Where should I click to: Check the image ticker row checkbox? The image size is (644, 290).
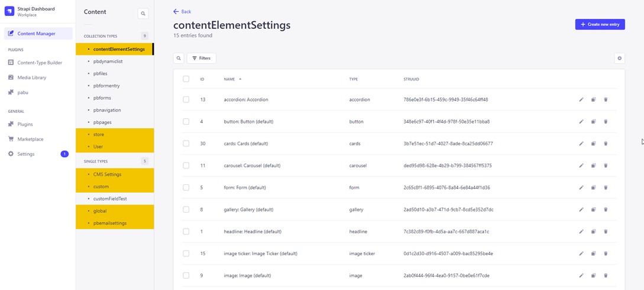tap(186, 253)
